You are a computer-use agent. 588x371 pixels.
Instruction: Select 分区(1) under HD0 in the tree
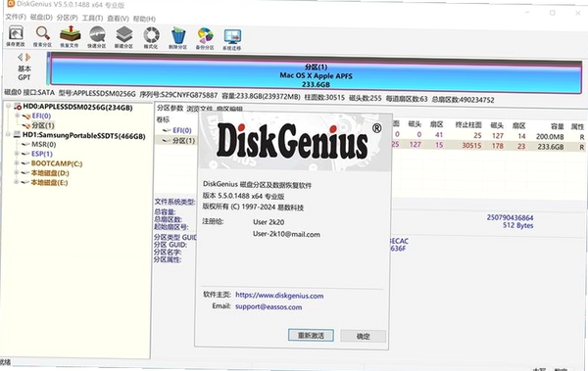click(x=43, y=125)
